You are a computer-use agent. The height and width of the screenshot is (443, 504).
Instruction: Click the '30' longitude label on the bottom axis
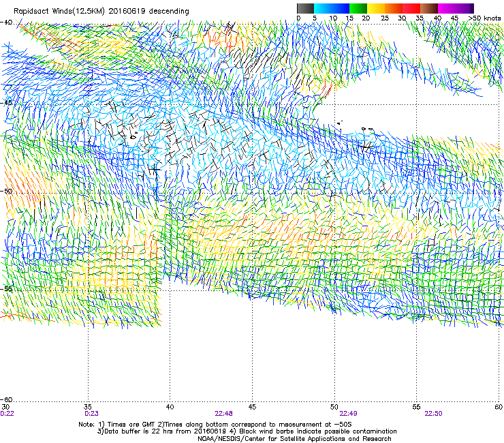pos(5,407)
